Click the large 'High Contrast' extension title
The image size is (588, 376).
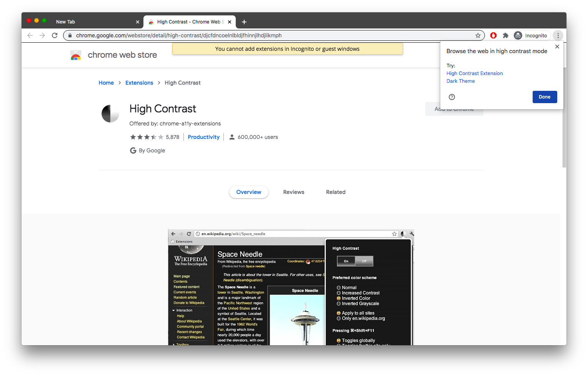[x=163, y=109]
